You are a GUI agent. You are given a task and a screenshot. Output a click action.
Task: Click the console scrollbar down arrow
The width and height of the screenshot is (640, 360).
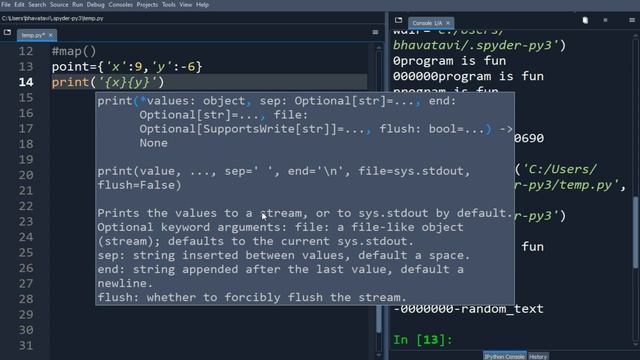[635, 345]
